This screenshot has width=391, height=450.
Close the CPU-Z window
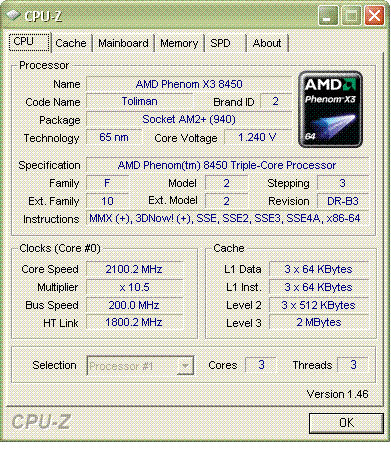374,16
